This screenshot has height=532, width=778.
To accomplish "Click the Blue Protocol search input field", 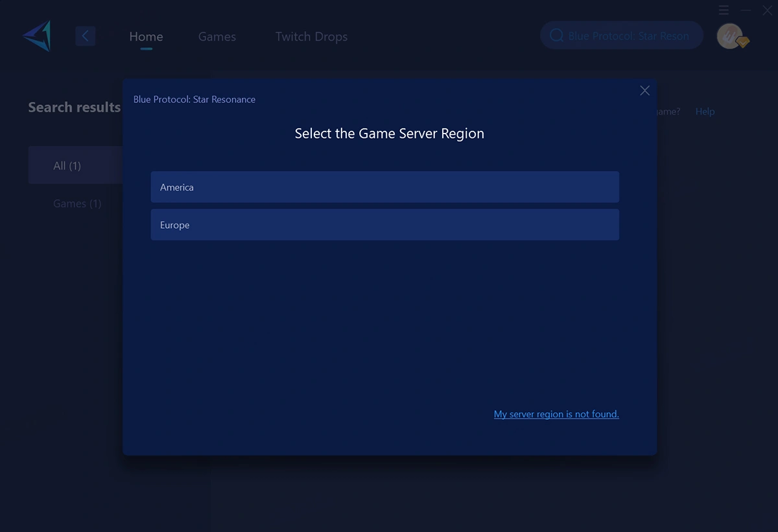I will tap(628, 36).
